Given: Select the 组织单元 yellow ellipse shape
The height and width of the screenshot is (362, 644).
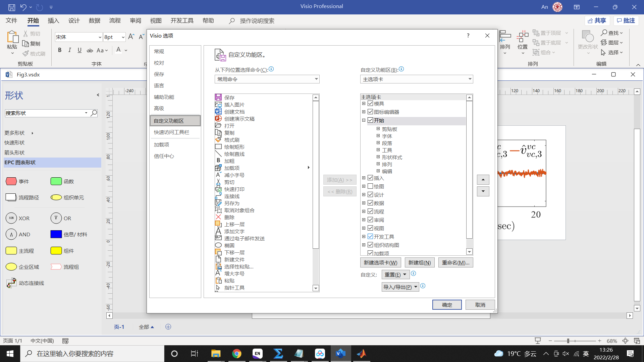Looking at the screenshot, I should click(56, 197).
